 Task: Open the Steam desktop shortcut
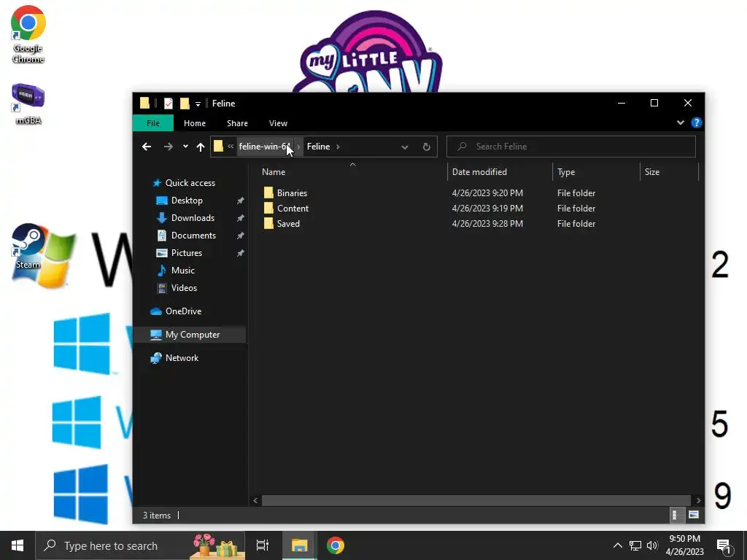point(28,246)
